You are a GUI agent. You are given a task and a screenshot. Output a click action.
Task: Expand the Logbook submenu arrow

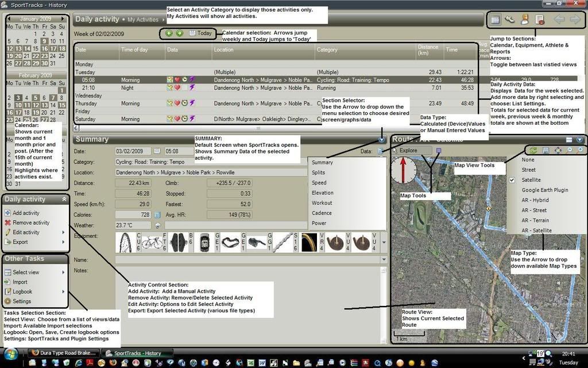63,292
